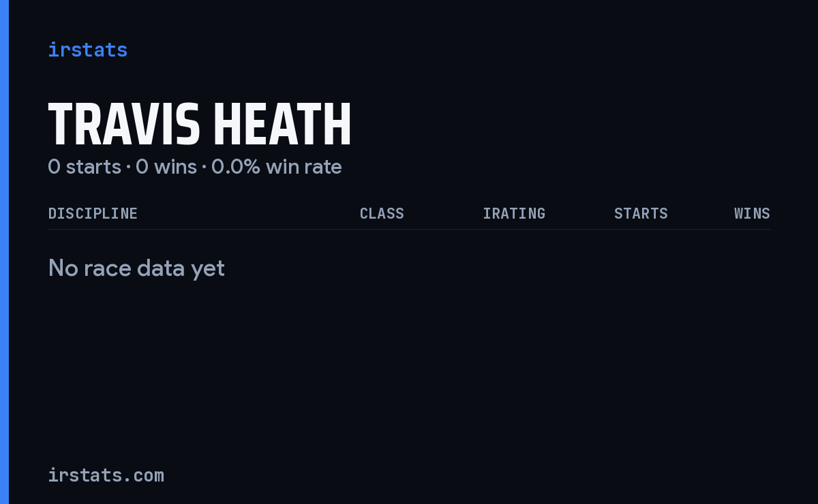The height and width of the screenshot is (504, 818).
Task: Click the word "yet" in empty message
Action: (x=208, y=270)
